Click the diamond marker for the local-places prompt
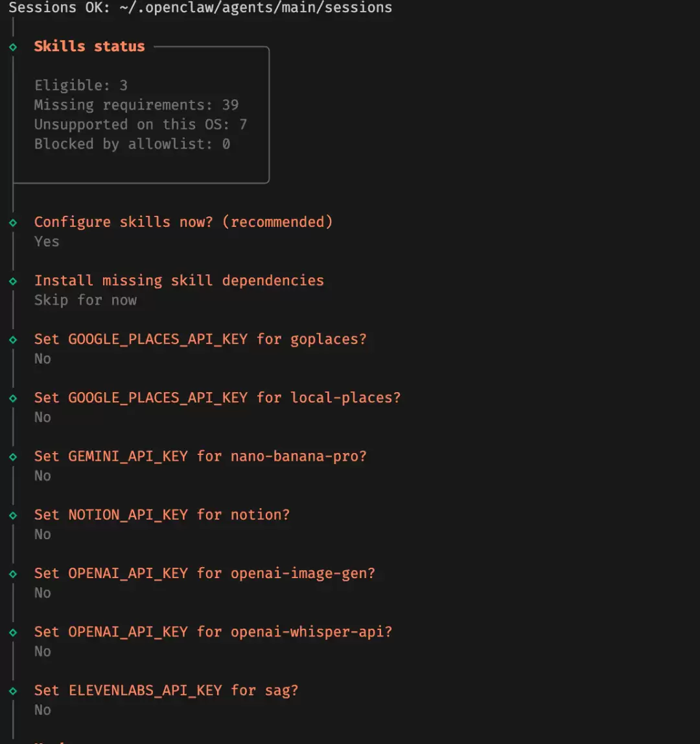This screenshot has width=700, height=744. pyautogui.click(x=13, y=398)
